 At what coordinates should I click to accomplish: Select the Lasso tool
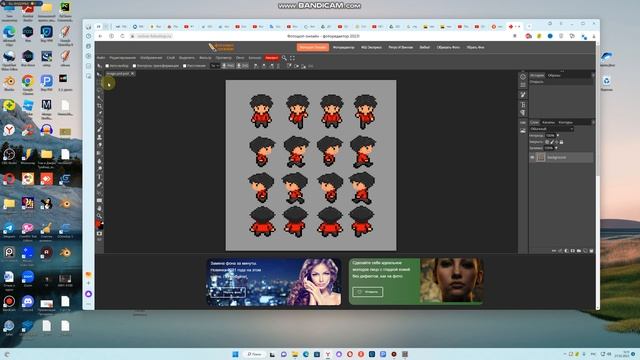(99, 90)
